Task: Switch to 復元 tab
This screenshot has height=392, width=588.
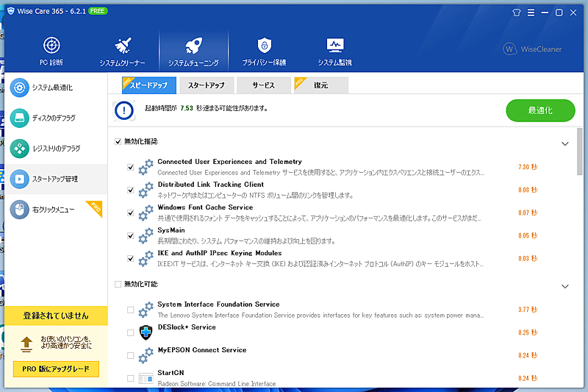Action: pos(321,85)
